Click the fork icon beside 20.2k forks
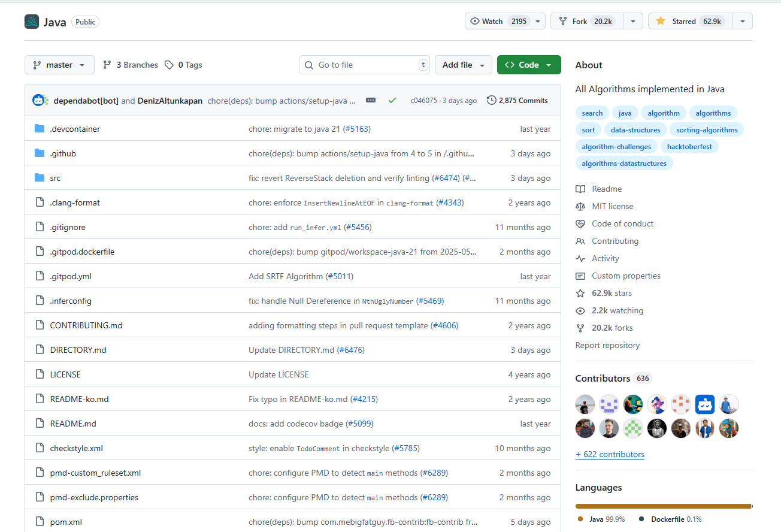This screenshot has width=781, height=532. coord(580,328)
